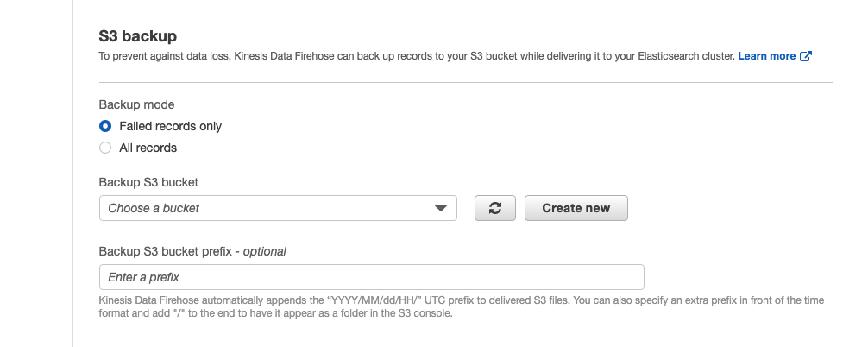
Task: Open the Learn more link
Action: (767, 56)
